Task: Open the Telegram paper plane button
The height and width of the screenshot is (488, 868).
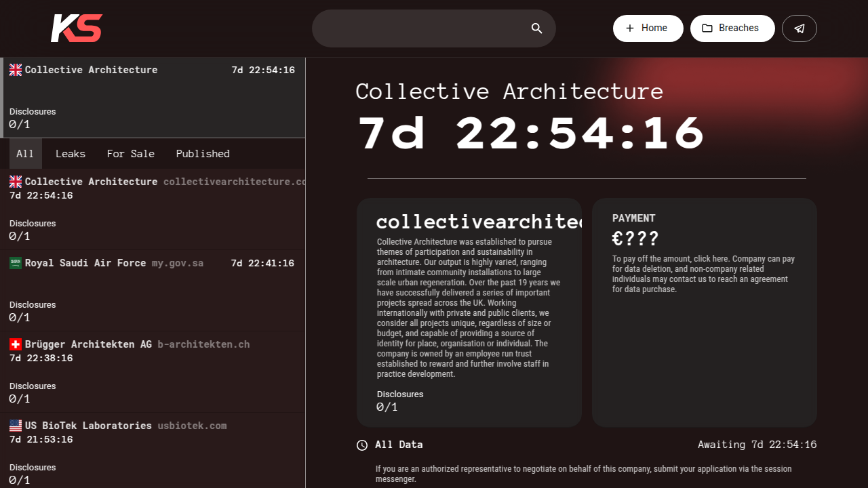Action: [799, 28]
